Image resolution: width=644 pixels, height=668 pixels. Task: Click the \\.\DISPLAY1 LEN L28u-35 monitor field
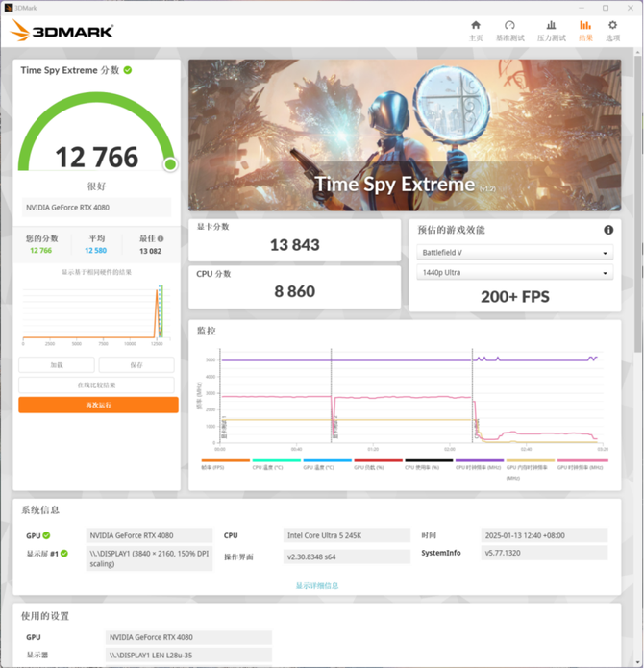tap(188, 656)
